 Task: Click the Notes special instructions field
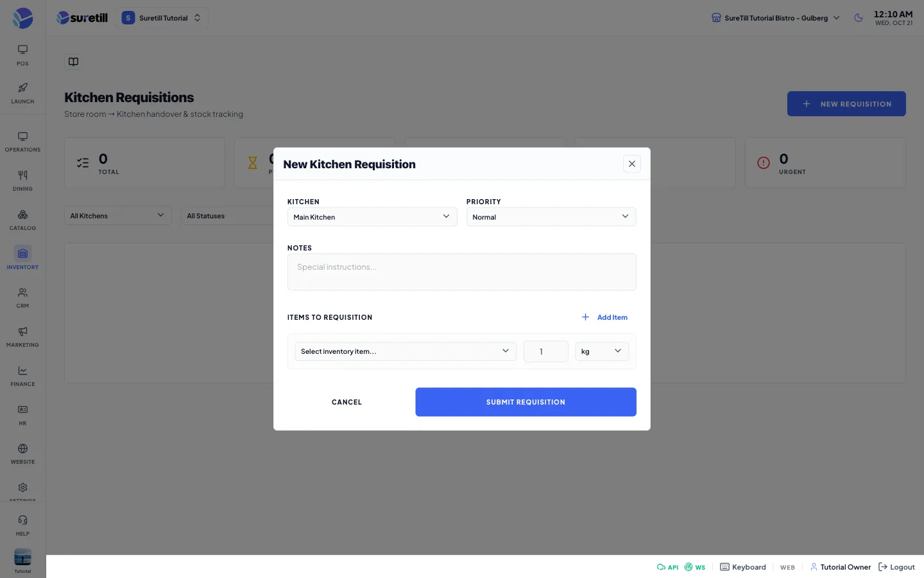pos(462,272)
